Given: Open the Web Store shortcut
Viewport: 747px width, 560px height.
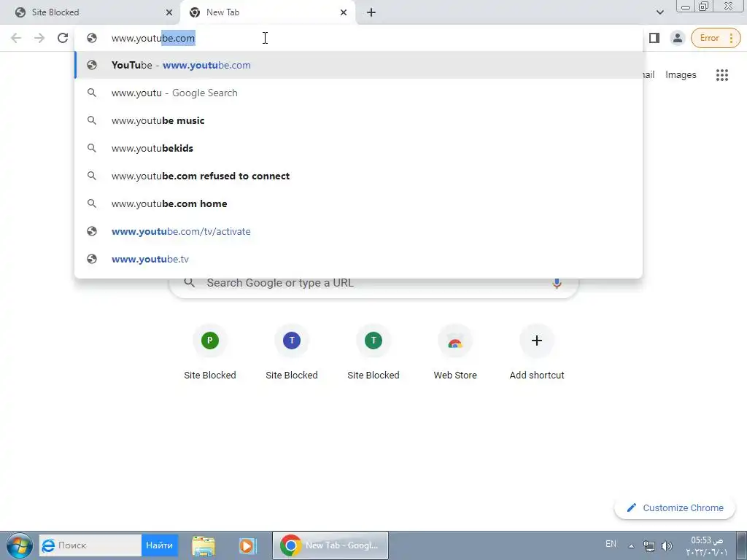Looking at the screenshot, I should tap(455, 352).
